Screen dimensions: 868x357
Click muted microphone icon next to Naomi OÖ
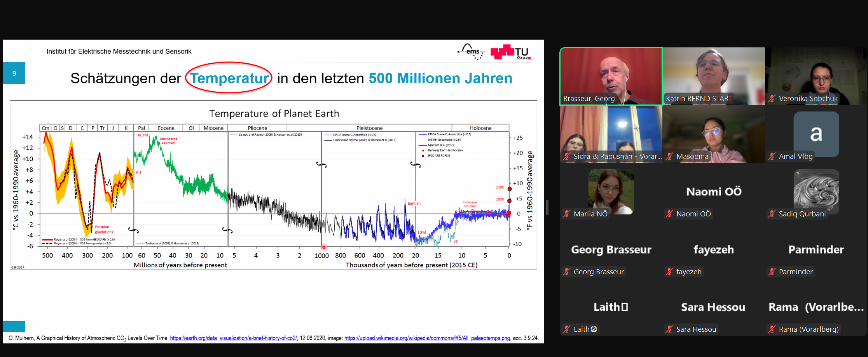[669, 214]
